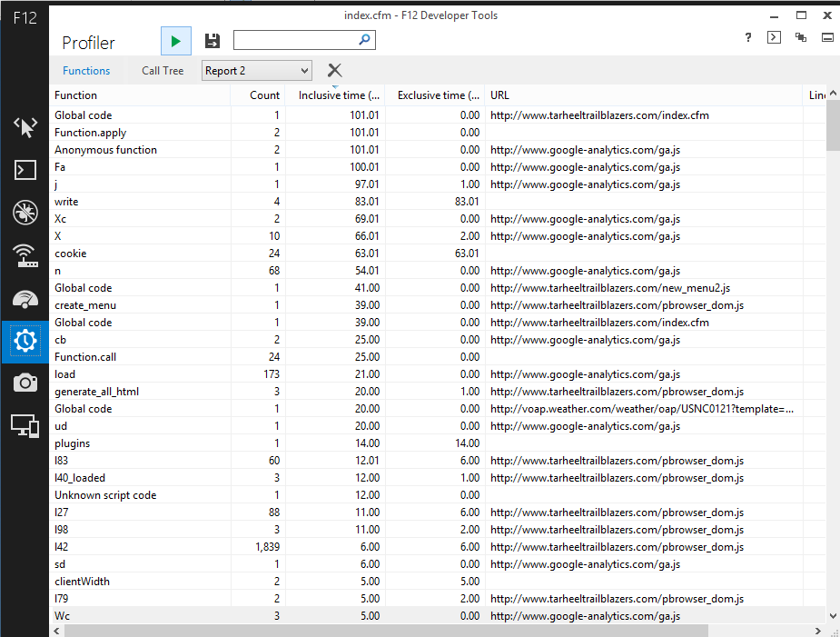Click the voap.weather.com URL cell

[642, 409]
